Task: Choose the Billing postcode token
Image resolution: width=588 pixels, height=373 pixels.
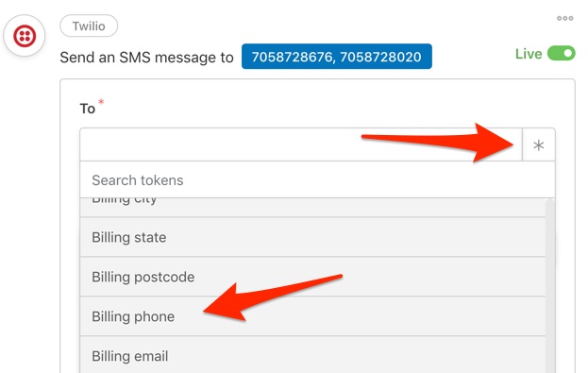Action: pos(312,277)
